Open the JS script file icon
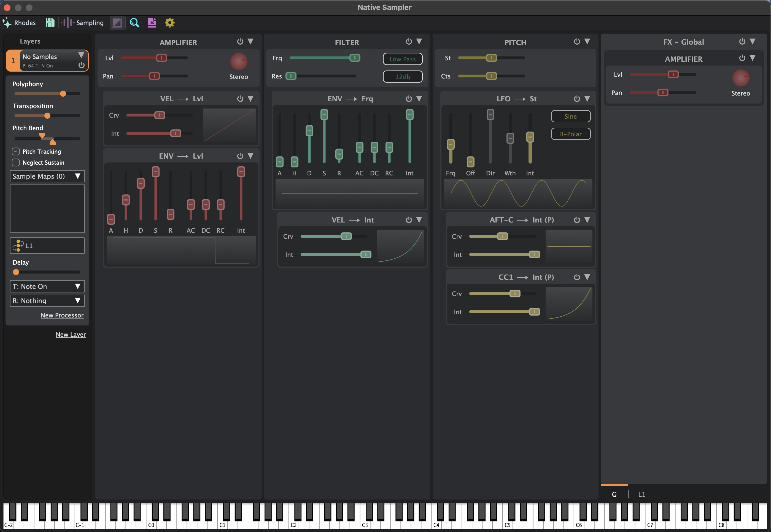Screen dimensions: 771x532 pyautogui.click(x=152, y=23)
